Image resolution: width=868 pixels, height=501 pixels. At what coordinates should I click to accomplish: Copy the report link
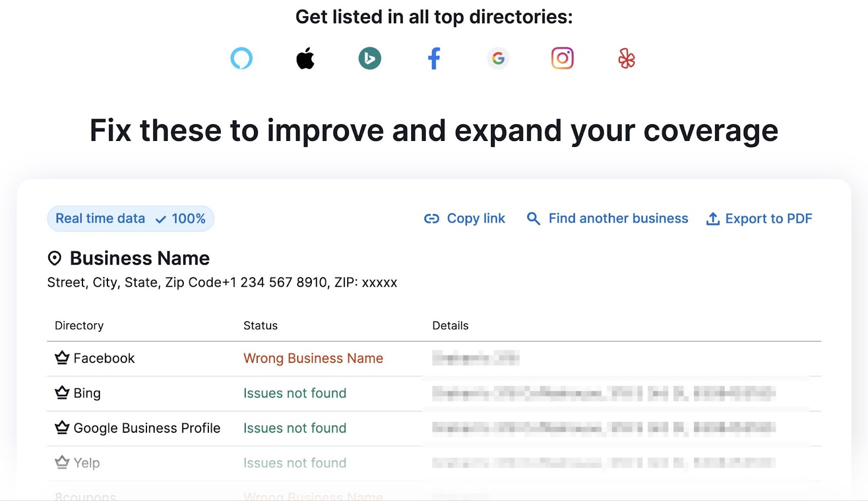click(x=476, y=219)
